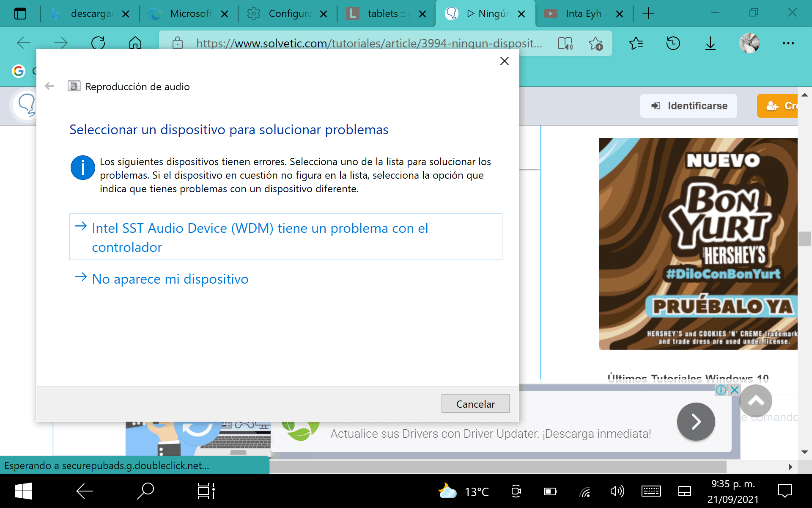The image size is (812, 508).
Task: Switch to the Inta Eyh tab
Action: (x=583, y=14)
